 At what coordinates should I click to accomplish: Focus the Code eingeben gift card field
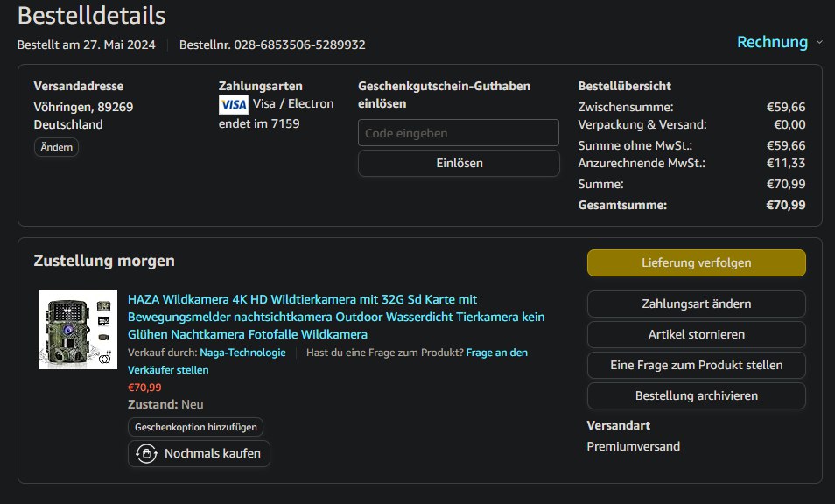458,133
